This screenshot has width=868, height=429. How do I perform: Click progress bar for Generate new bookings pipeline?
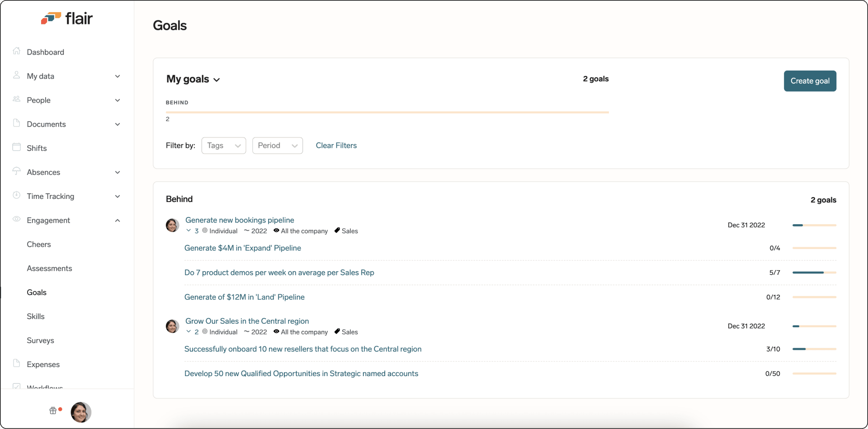point(814,225)
